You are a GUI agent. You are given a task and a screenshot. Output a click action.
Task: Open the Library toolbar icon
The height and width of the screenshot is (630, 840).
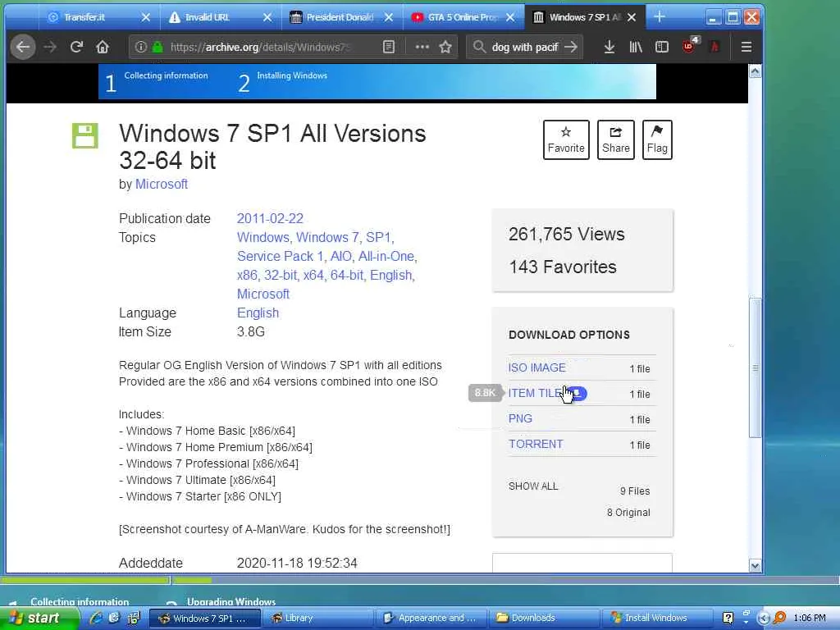(636, 47)
